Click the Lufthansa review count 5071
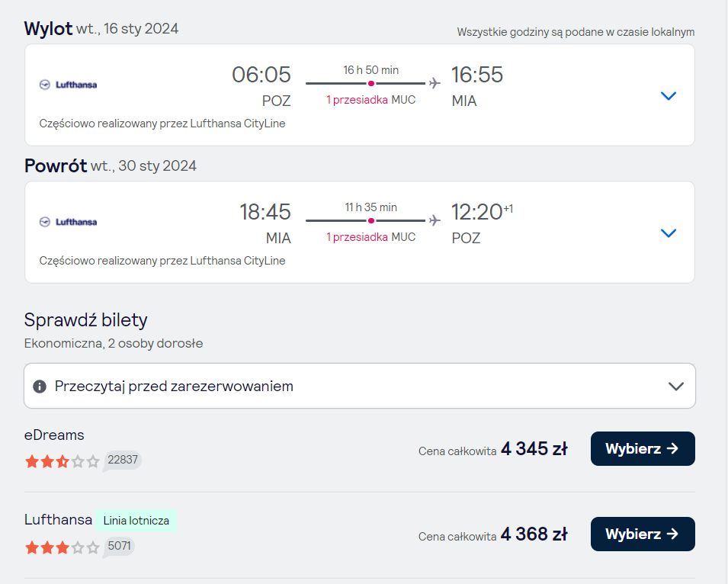 pyautogui.click(x=119, y=546)
